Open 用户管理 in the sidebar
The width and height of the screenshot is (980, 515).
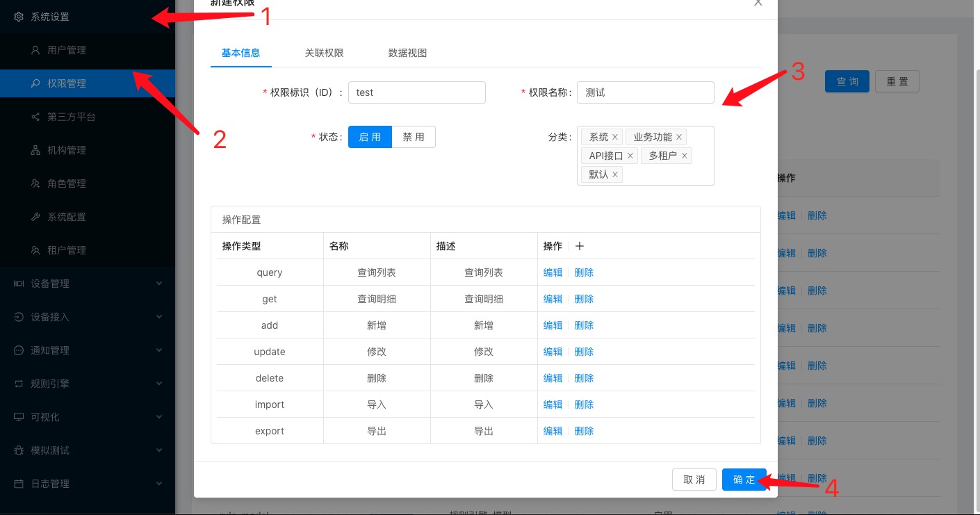[67, 50]
